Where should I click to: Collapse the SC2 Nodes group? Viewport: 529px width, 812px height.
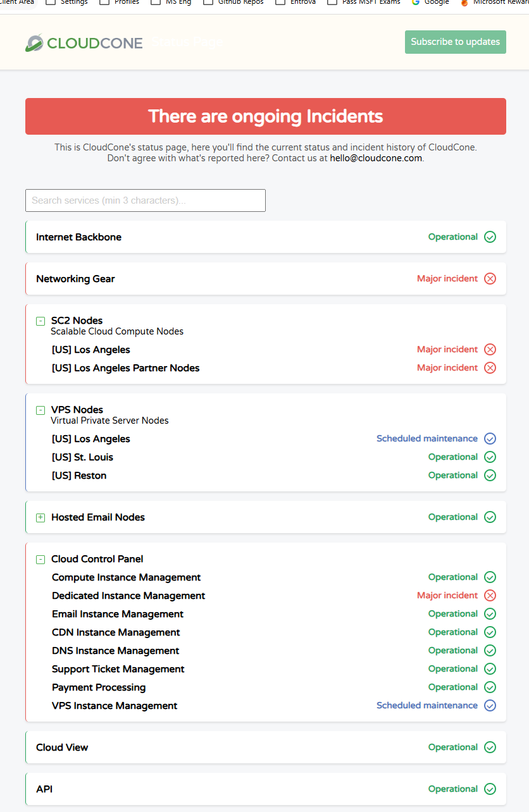coord(40,321)
